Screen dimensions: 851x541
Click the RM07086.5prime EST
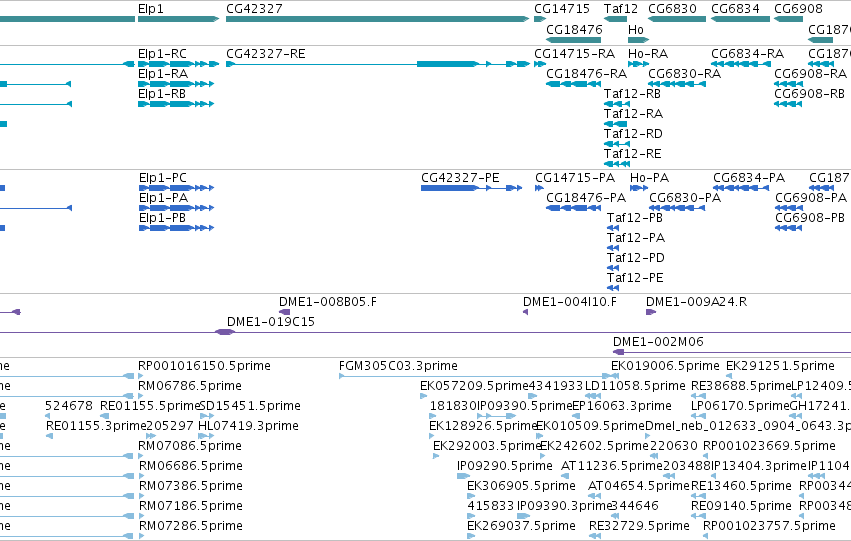tap(141, 456)
